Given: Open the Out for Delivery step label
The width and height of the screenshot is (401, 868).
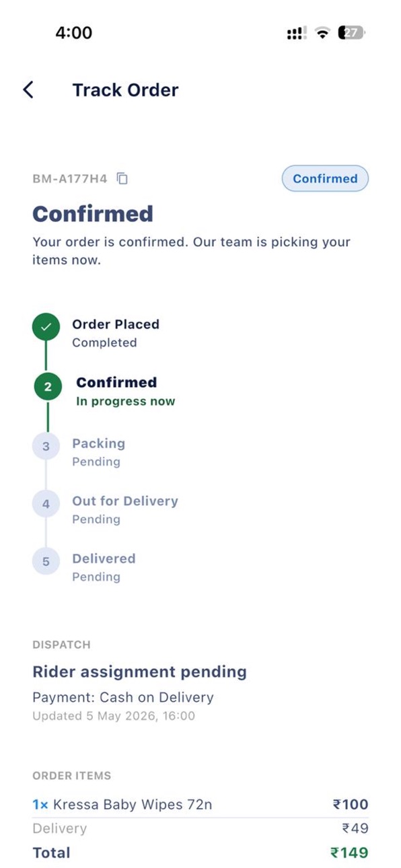Looking at the screenshot, I should [x=125, y=501].
